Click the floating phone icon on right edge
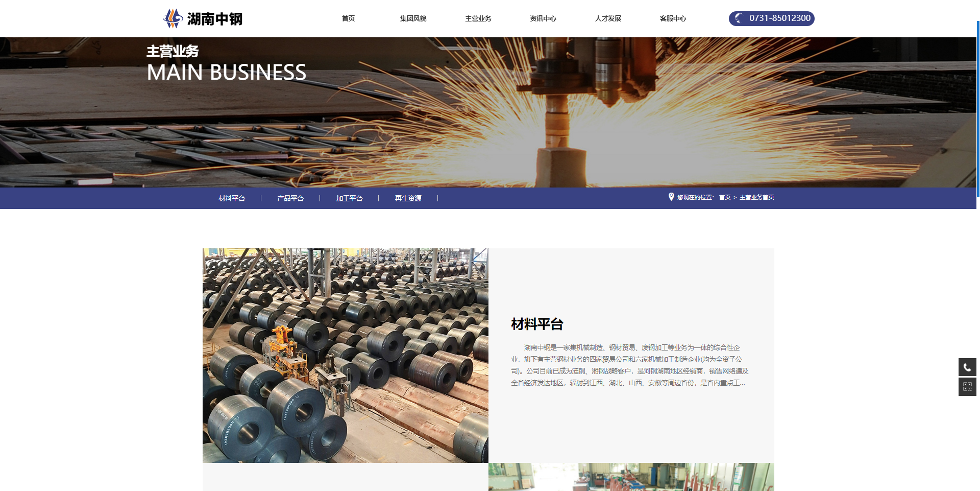The image size is (980, 491). click(967, 367)
